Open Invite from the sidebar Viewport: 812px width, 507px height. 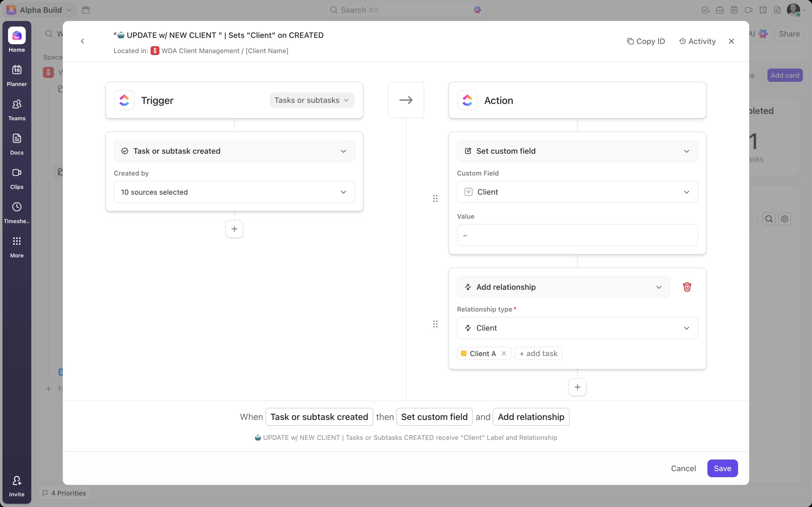16,485
